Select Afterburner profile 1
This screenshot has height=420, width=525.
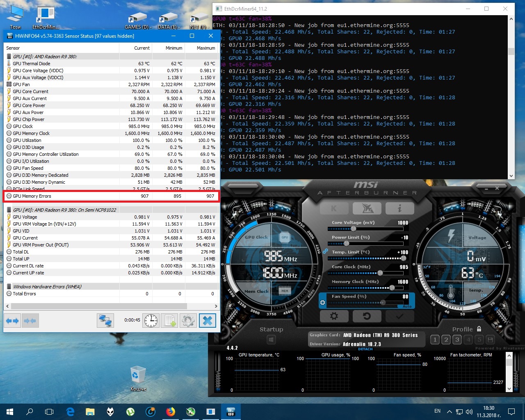coord(435,340)
